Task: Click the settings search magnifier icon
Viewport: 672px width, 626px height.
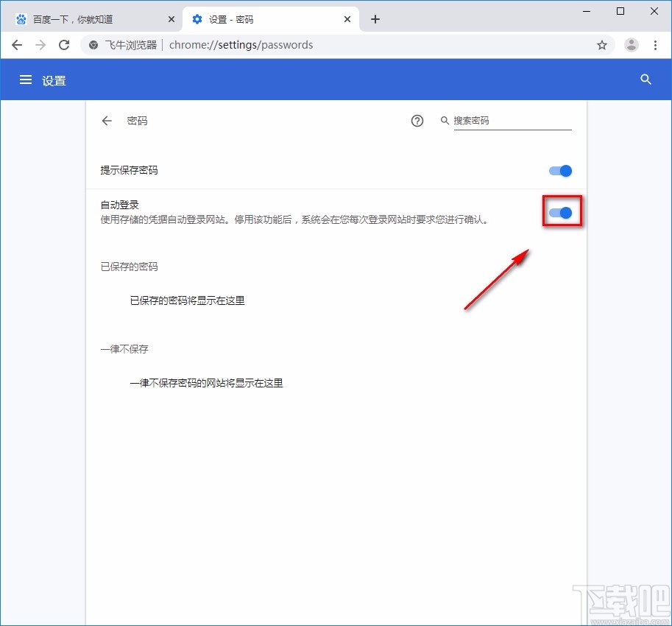Action: pos(646,80)
